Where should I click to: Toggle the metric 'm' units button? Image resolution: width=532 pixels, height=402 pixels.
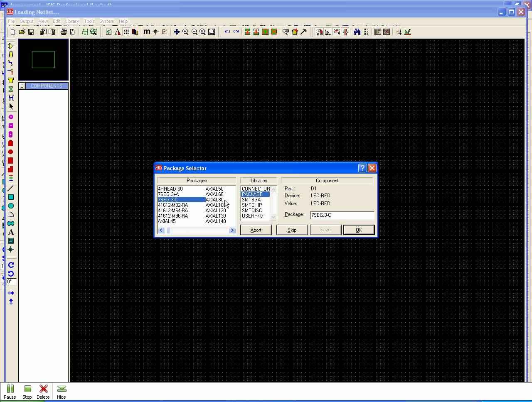click(x=147, y=32)
